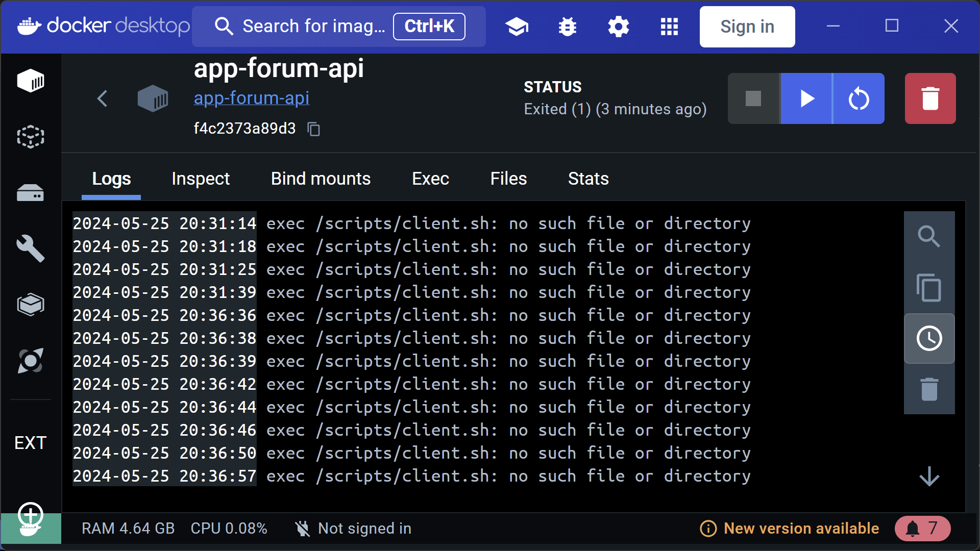Open Docker Scout in the sidebar

click(x=31, y=361)
